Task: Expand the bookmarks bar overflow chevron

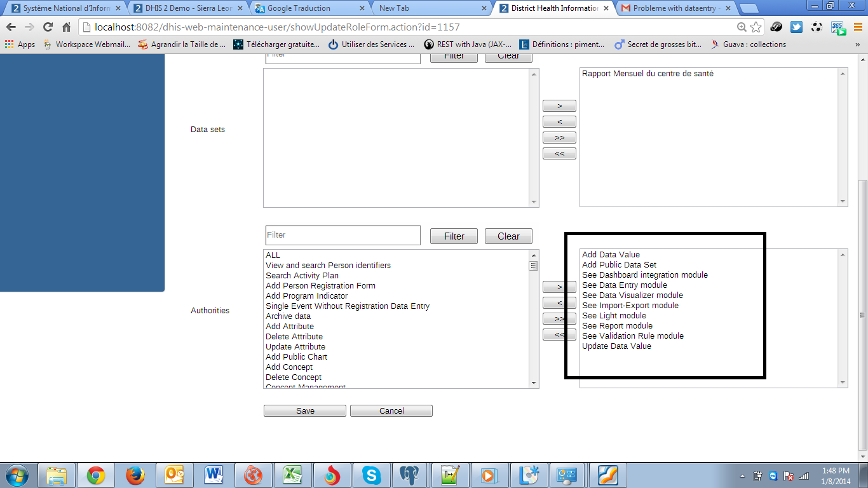Action: click(x=857, y=44)
